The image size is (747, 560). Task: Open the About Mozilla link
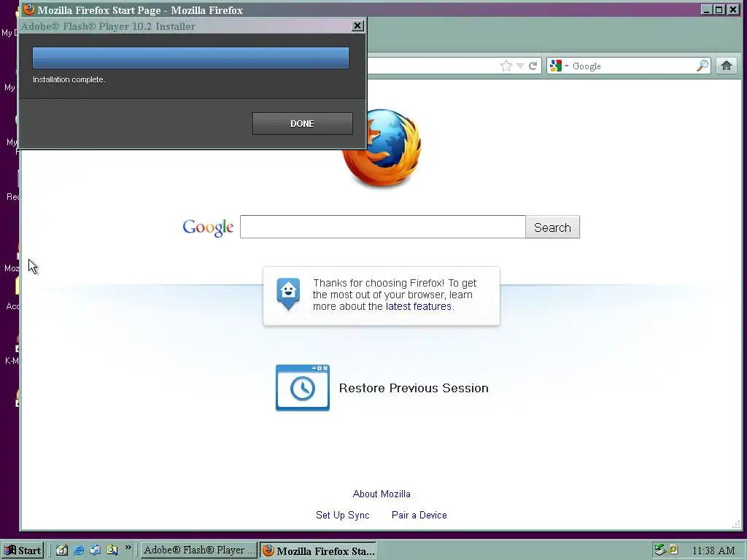click(x=382, y=494)
